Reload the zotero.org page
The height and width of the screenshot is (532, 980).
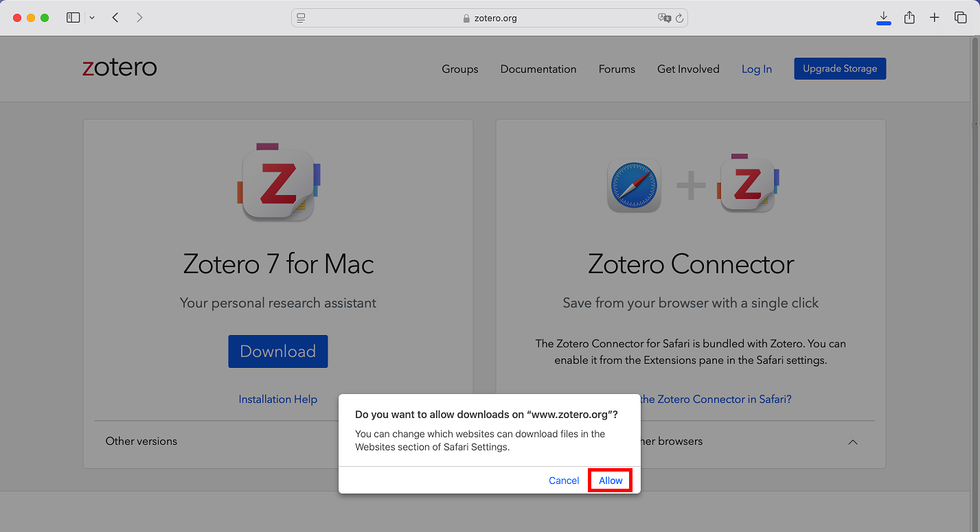[x=679, y=19]
